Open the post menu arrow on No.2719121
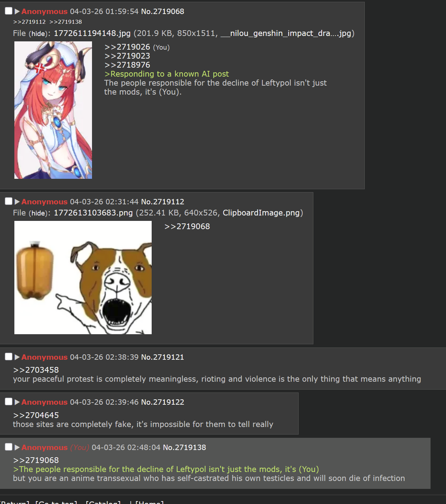The width and height of the screenshot is (446, 504). coord(17,357)
